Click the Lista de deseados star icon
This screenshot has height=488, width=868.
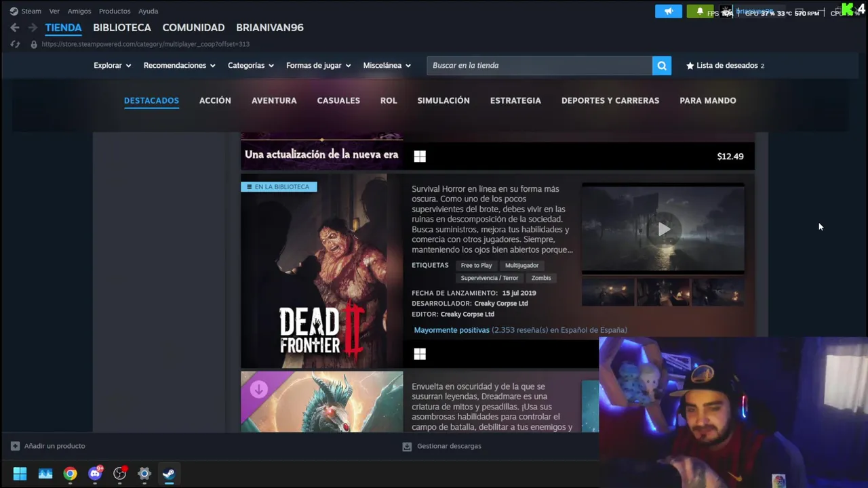(x=690, y=66)
